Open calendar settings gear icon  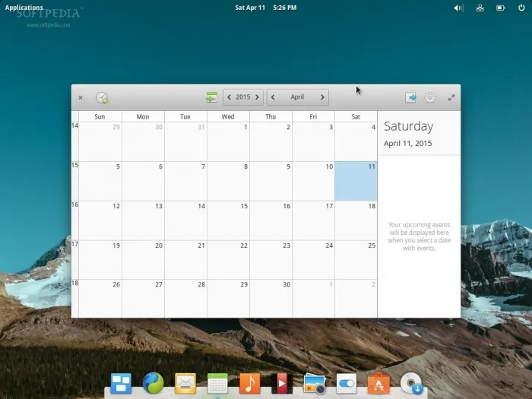pyautogui.click(x=430, y=98)
